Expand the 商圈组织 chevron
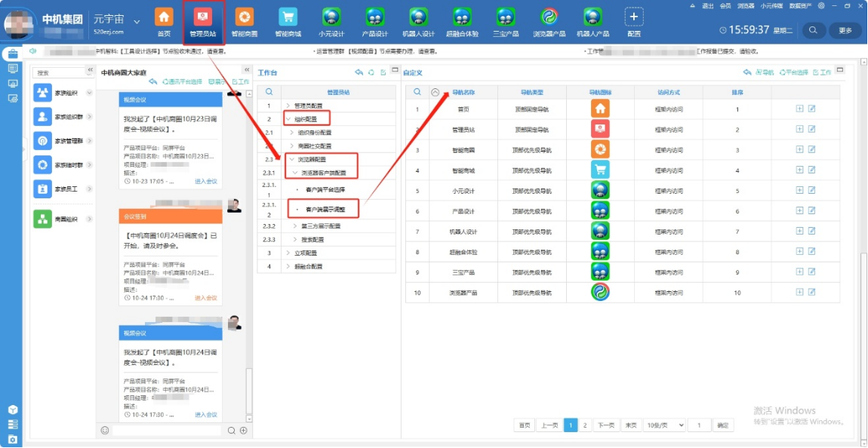This screenshot has width=868, height=448. 89,219
